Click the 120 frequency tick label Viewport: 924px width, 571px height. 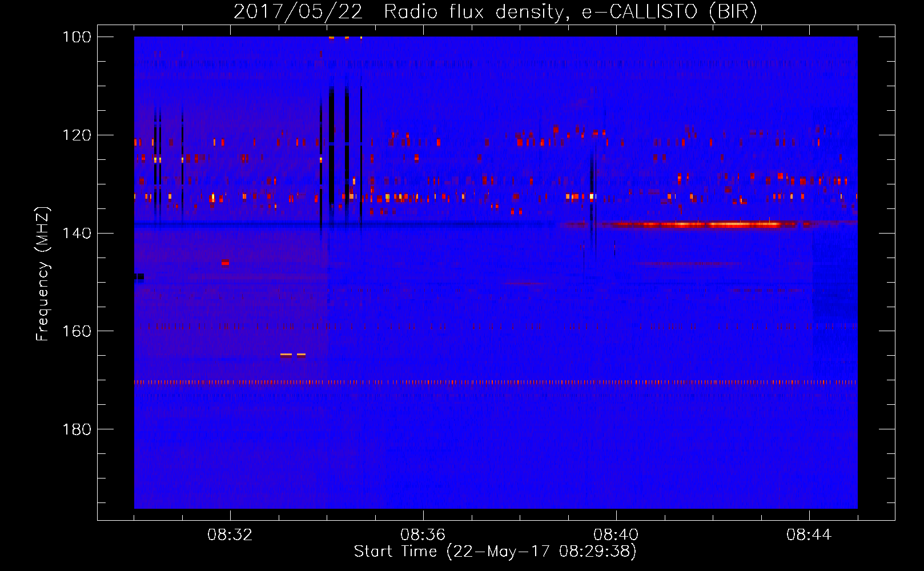point(77,135)
